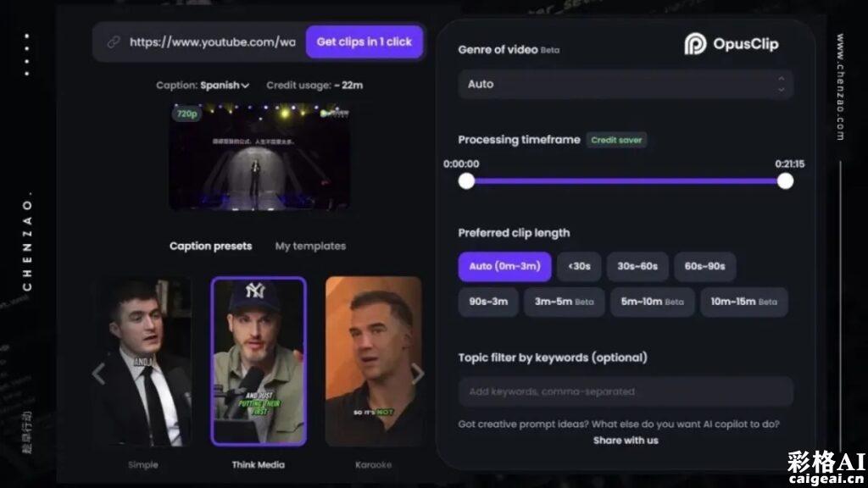Click the Credit saver badge

tap(616, 140)
